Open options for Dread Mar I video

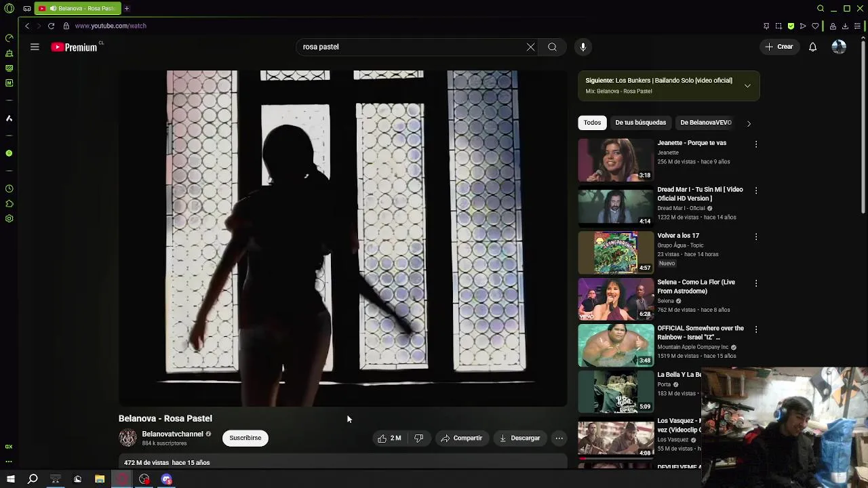point(756,190)
